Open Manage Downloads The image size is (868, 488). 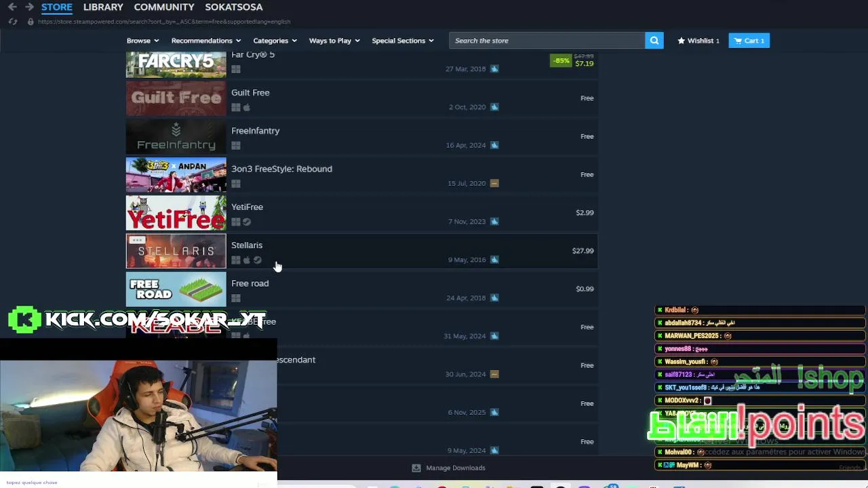point(449,468)
